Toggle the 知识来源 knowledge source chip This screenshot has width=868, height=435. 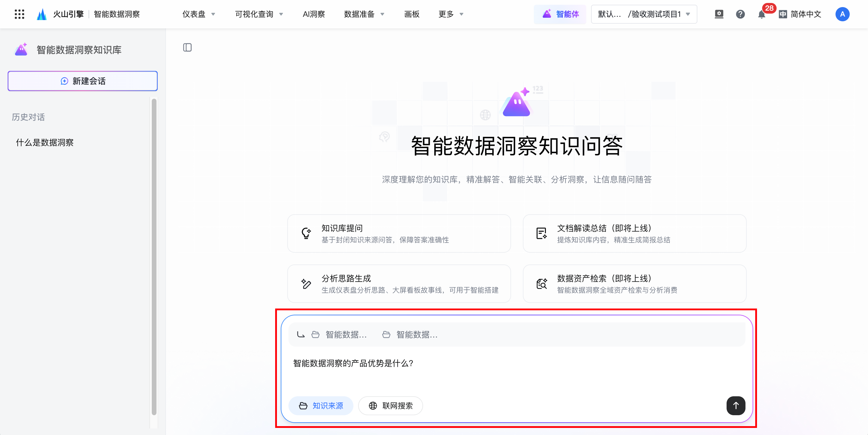(321, 405)
